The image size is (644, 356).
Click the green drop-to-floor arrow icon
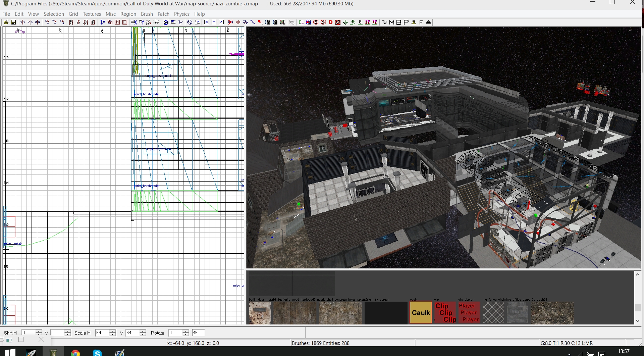(353, 22)
